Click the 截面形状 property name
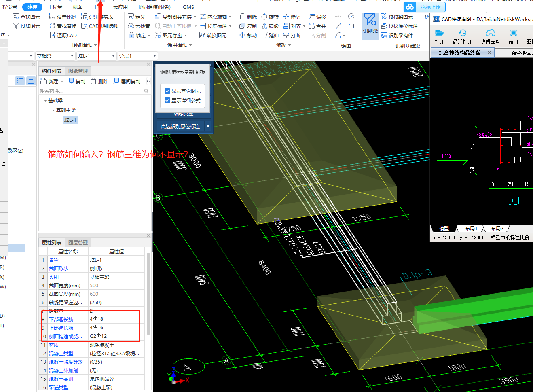The height and width of the screenshot is (392, 533). (59, 268)
